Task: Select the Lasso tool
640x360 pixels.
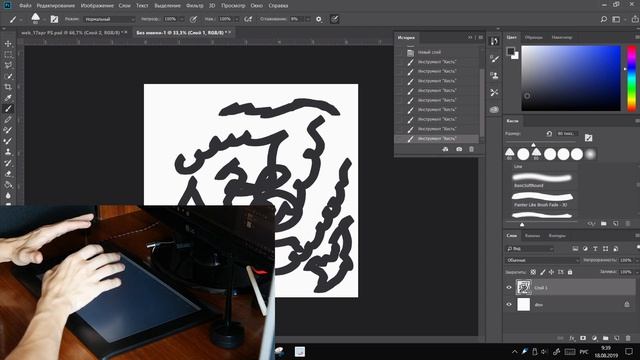Action: point(8,65)
